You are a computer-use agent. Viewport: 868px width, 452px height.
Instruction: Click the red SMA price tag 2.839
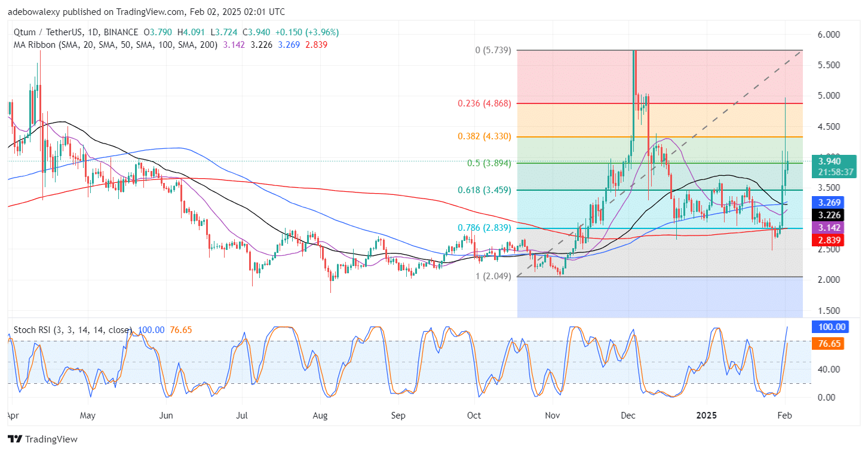pyautogui.click(x=829, y=240)
